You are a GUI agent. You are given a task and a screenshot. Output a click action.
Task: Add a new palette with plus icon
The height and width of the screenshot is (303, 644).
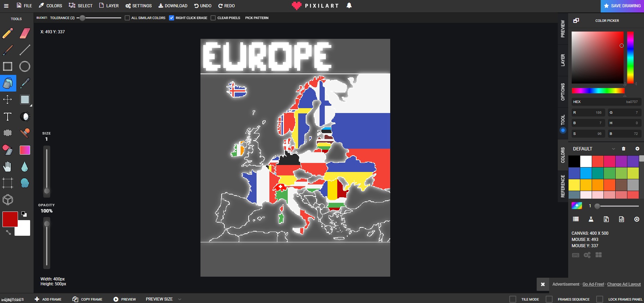coord(637,149)
